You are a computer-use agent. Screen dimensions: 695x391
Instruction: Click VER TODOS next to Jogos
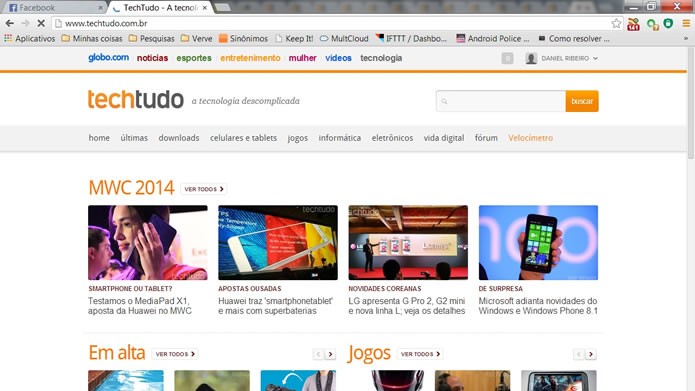coord(420,354)
